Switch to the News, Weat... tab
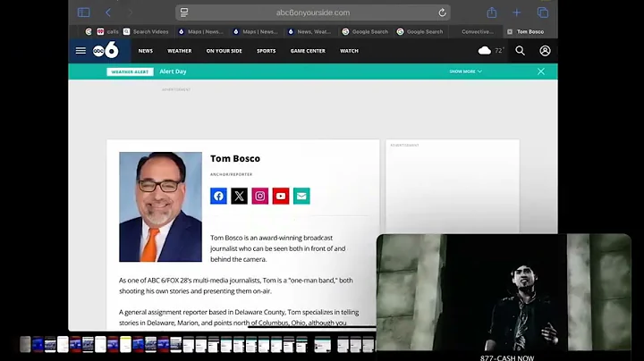 (309, 31)
